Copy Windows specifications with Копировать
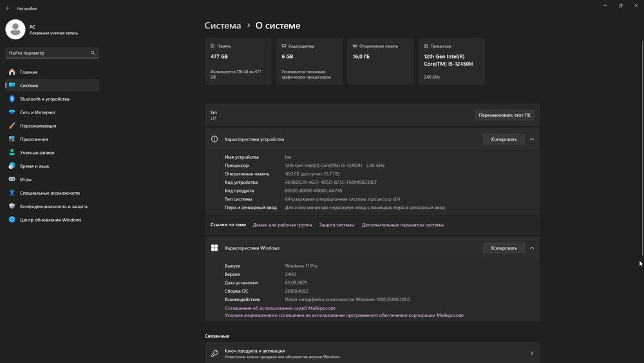The image size is (644, 363). [504, 248]
